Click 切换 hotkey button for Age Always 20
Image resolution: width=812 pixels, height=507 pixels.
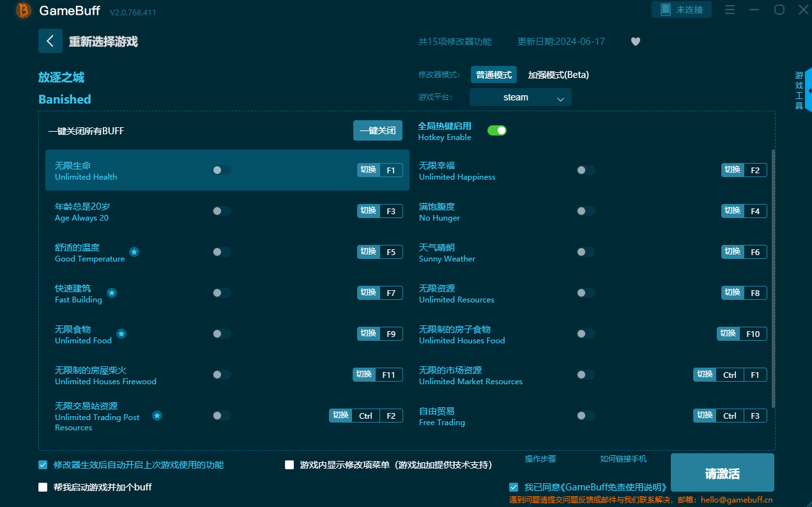tap(369, 211)
